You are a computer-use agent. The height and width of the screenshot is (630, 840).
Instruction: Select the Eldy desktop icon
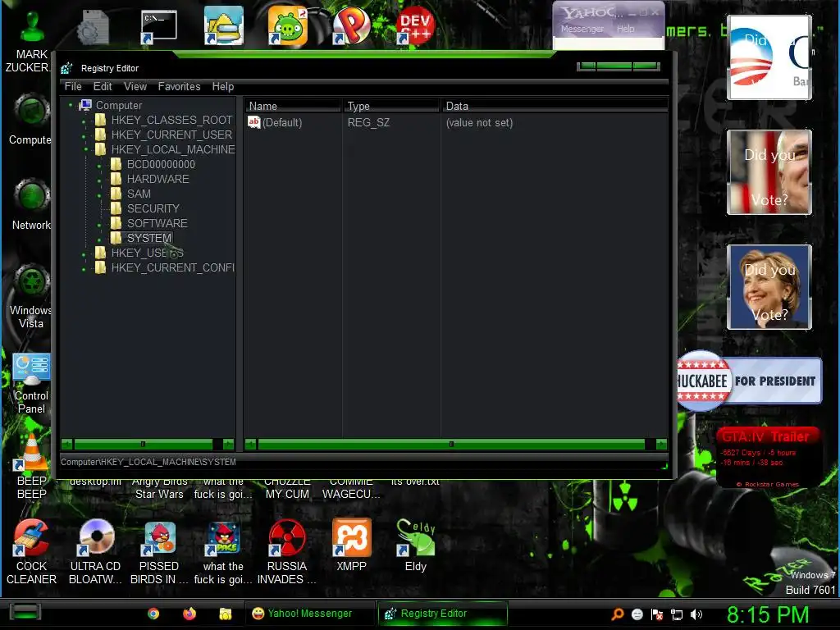(x=415, y=537)
